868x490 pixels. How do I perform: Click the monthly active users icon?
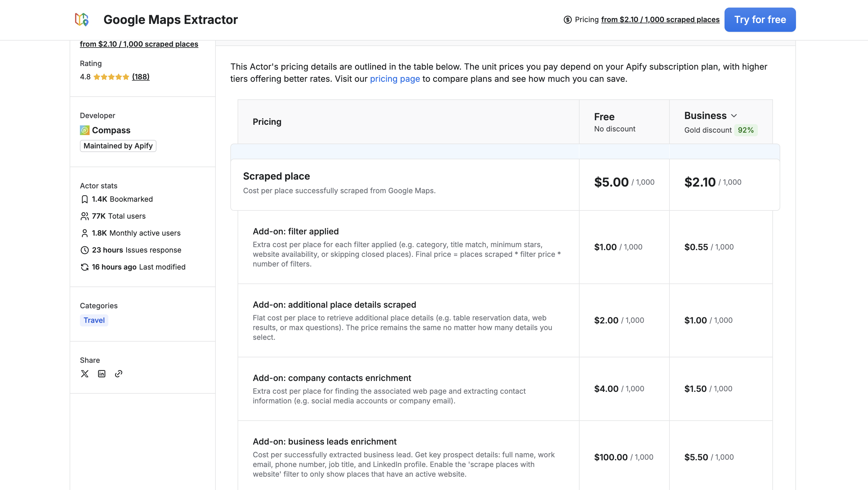[84, 233]
